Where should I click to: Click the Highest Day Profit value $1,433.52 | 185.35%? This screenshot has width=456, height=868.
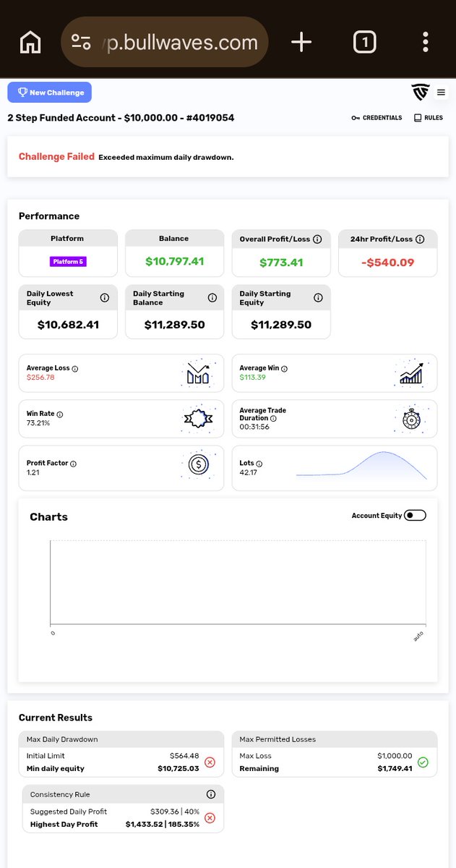tap(162, 824)
